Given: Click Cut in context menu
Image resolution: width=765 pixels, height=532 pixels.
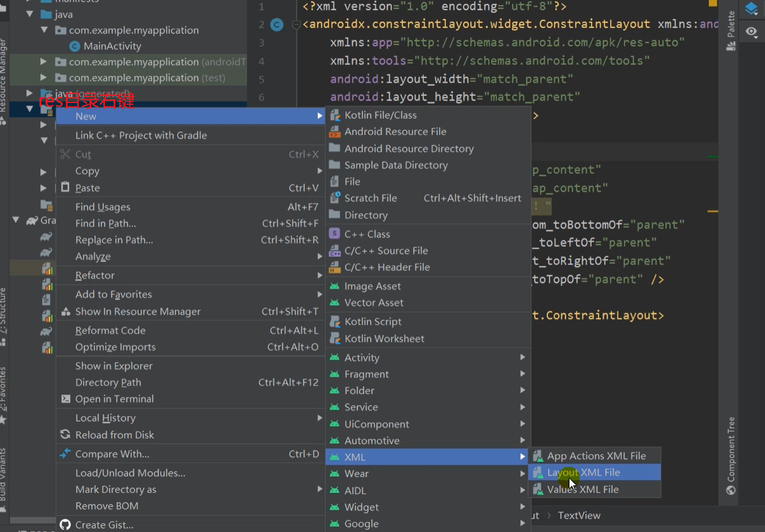Looking at the screenshot, I should (190, 155).
